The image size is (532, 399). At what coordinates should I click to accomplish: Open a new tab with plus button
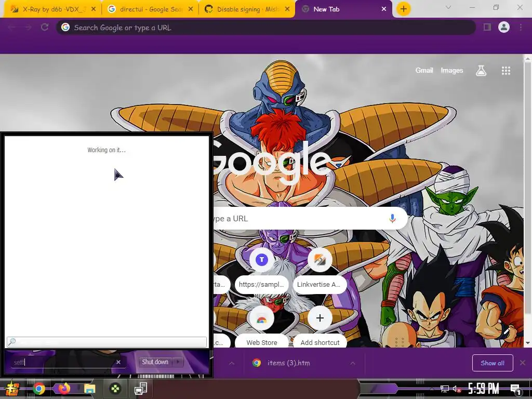pyautogui.click(x=403, y=9)
